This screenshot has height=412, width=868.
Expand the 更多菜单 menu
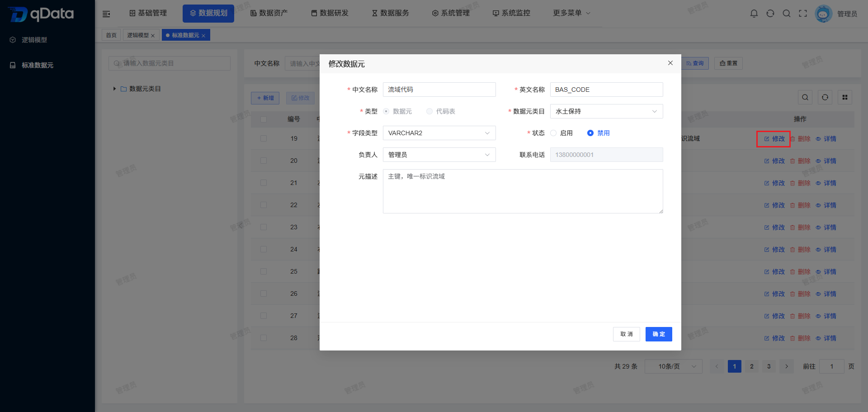(x=571, y=13)
